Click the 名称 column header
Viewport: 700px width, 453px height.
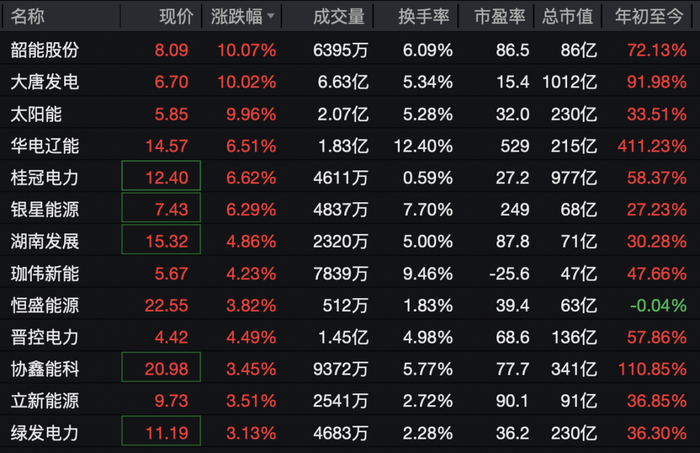(x=27, y=17)
